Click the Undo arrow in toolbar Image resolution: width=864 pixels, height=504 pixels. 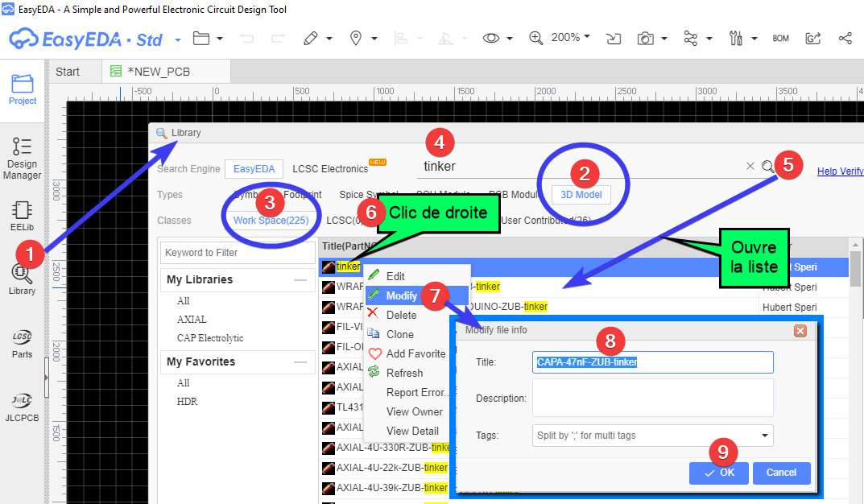(247, 38)
